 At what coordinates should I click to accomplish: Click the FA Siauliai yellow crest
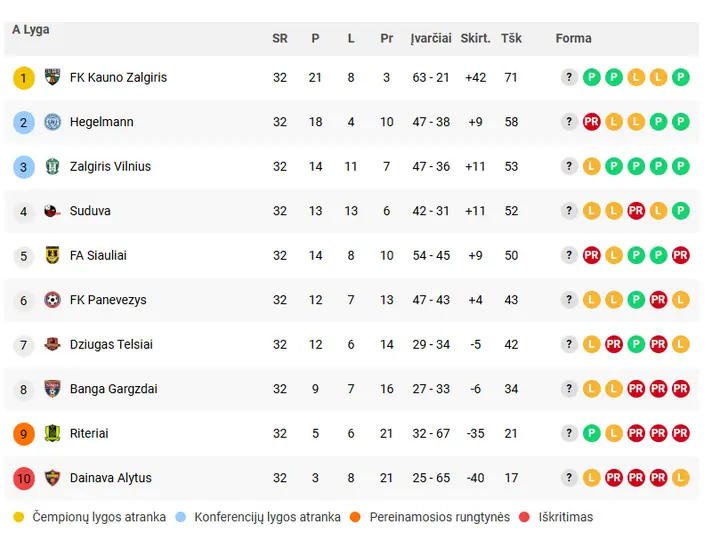(x=52, y=255)
